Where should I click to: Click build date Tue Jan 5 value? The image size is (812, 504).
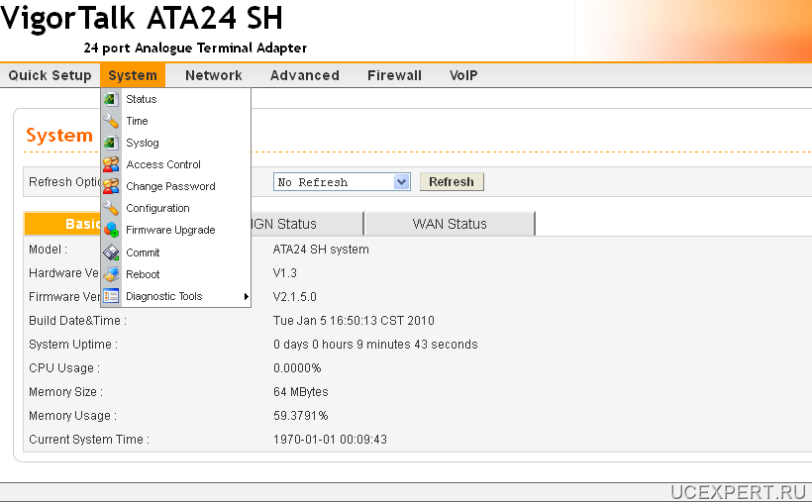[x=354, y=321]
